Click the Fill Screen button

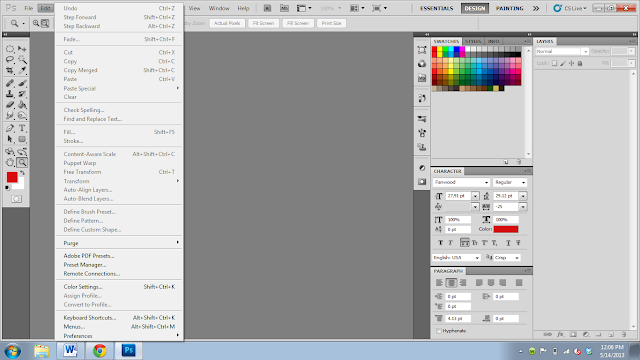tap(298, 23)
